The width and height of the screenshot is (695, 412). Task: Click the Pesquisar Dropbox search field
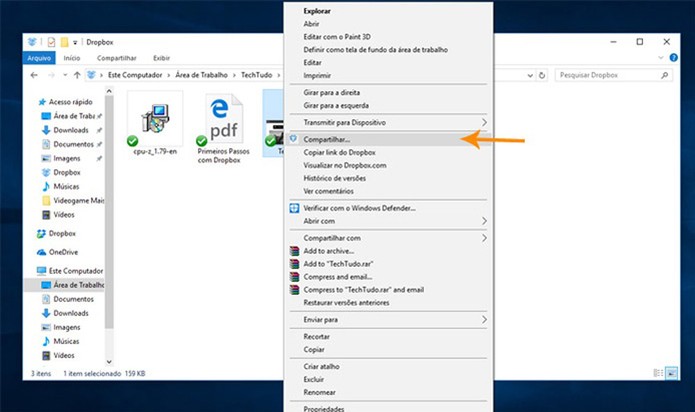(614, 75)
